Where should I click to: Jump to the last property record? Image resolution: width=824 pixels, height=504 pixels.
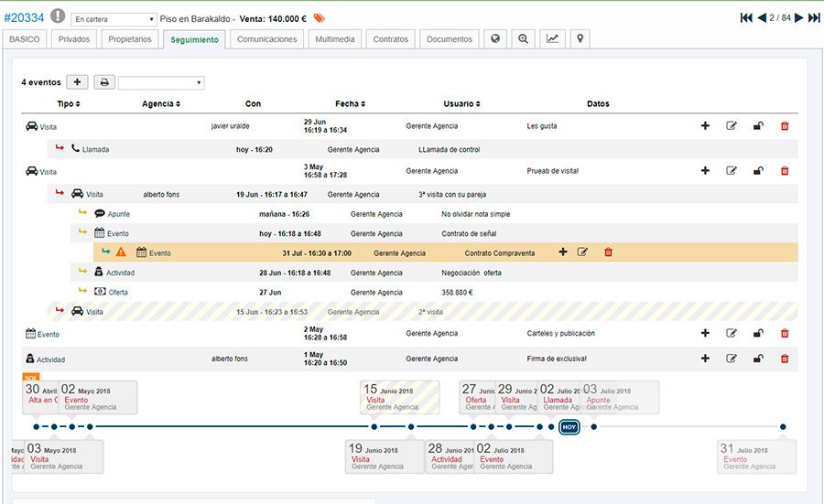(x=814, y=18)
